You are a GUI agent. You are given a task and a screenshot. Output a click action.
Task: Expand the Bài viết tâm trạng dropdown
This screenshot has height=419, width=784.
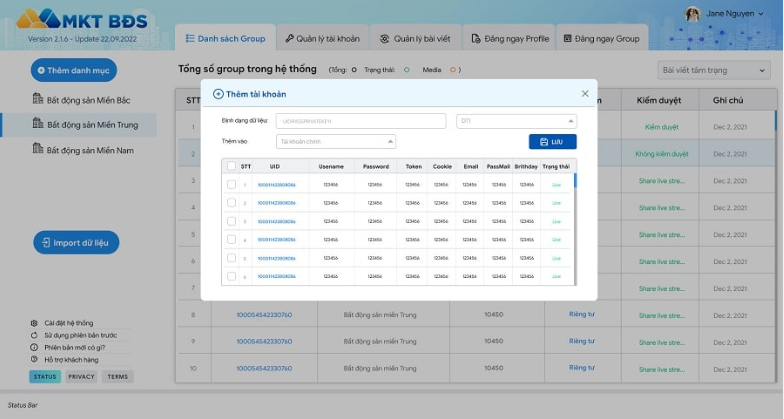click(x=716, y=70)
